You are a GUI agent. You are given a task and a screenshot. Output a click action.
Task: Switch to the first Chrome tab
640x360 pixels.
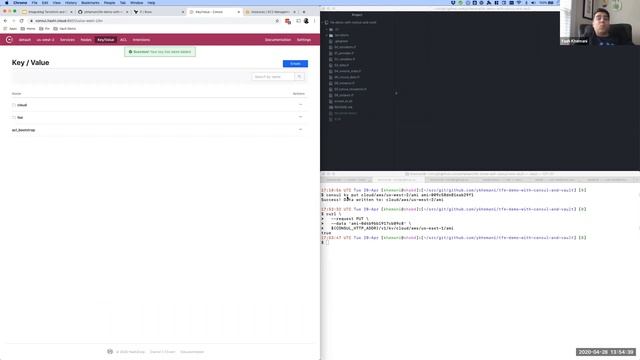(x=47, y=12)
